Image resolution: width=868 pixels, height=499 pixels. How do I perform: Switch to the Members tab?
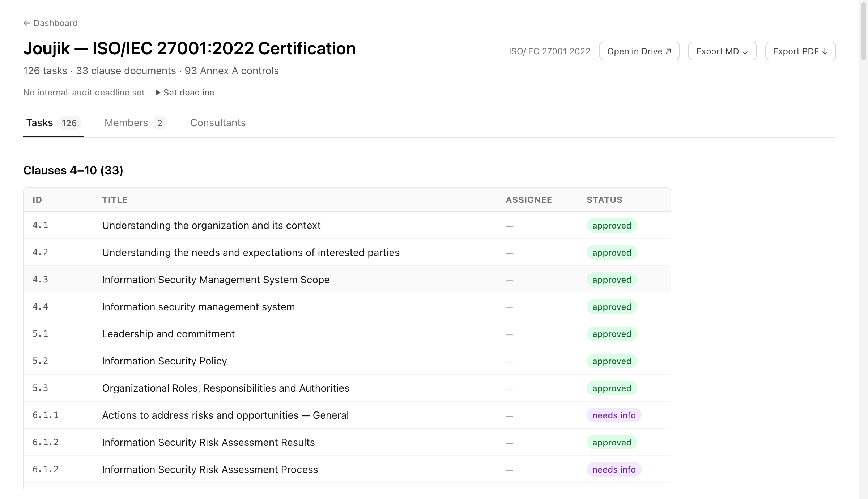[x=135, y=123]
